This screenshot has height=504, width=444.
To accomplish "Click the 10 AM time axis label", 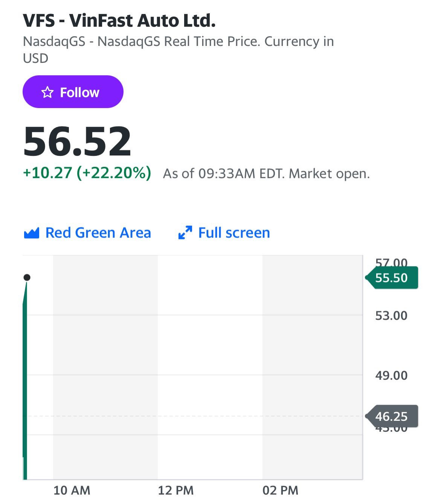I will coord(72,490).
